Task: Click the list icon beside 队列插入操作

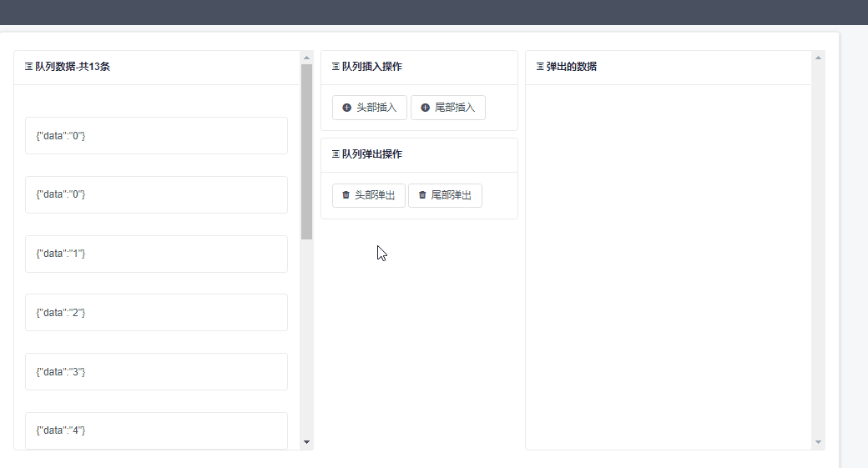Action: 336,67
